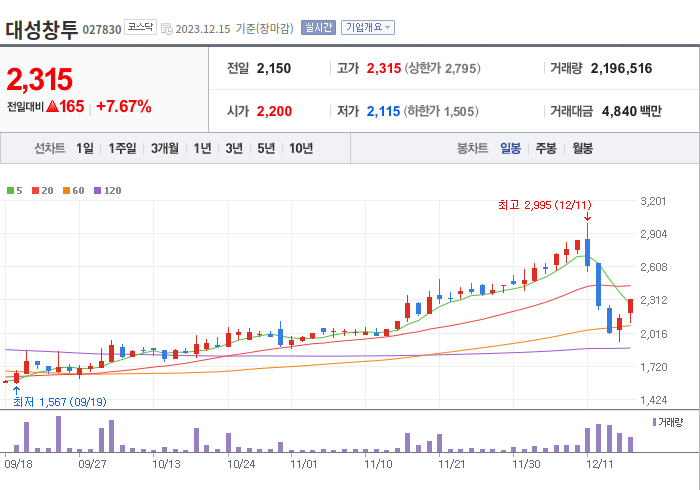Click the 선차트 section label
This screenshot has height=490, width=700.
(50, 148)
